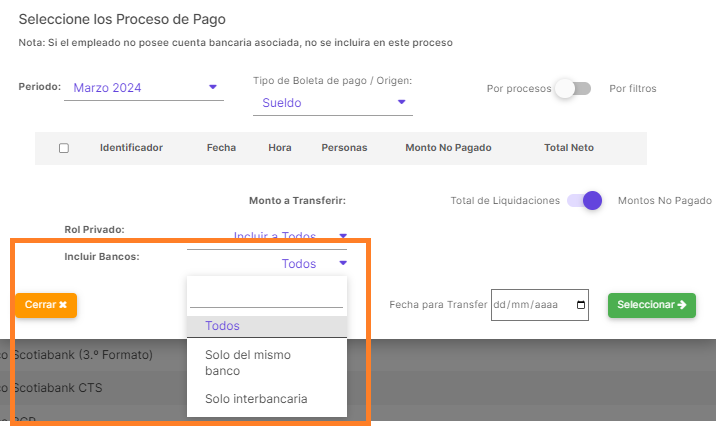Click the Identificador column header
The height and width of the screenshot is (431, 716).
(131, 148)
